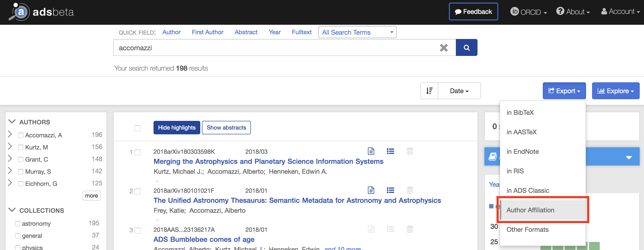Click the sort direction icon beside Date
Viewport: 644px width, 250px height.
(429, 91)
